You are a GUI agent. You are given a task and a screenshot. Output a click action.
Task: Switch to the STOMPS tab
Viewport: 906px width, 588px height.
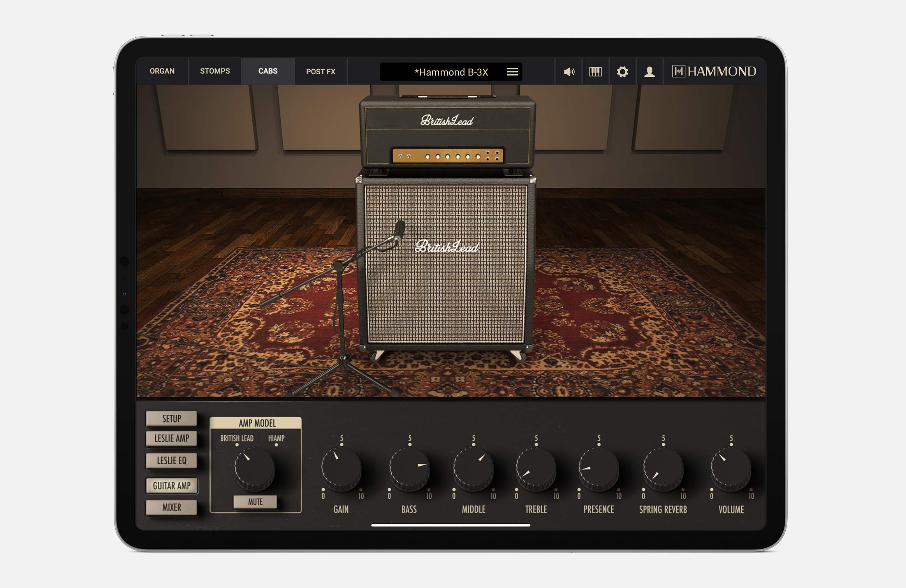[215, 71]
